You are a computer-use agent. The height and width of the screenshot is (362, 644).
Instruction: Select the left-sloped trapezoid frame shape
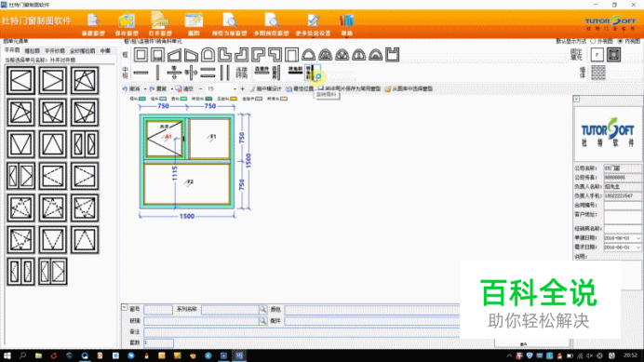pyautogui.click(x=174, y=55)
